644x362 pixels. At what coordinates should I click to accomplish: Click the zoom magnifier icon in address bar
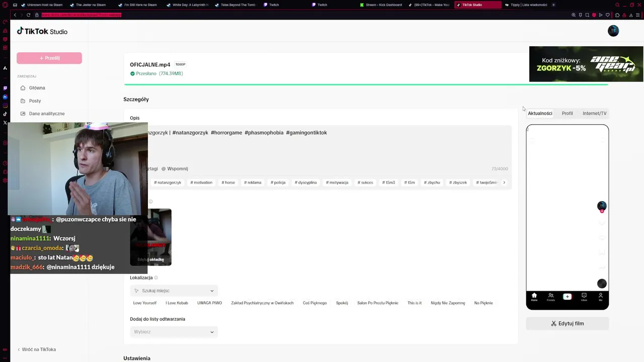pos(574,15)
